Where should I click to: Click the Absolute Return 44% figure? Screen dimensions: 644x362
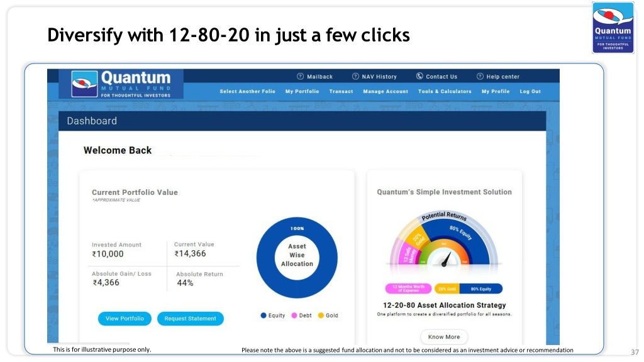pos(185,283)
